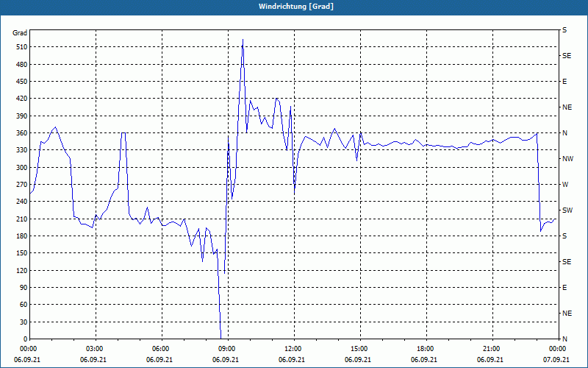
Task: Click the NW compass label
Action: pos(567,159)
